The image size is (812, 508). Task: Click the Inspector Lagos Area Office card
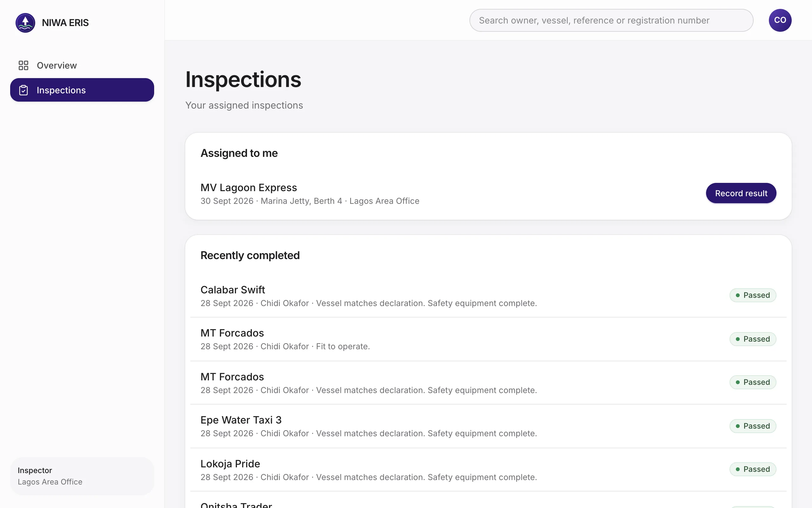pos(82,476)
